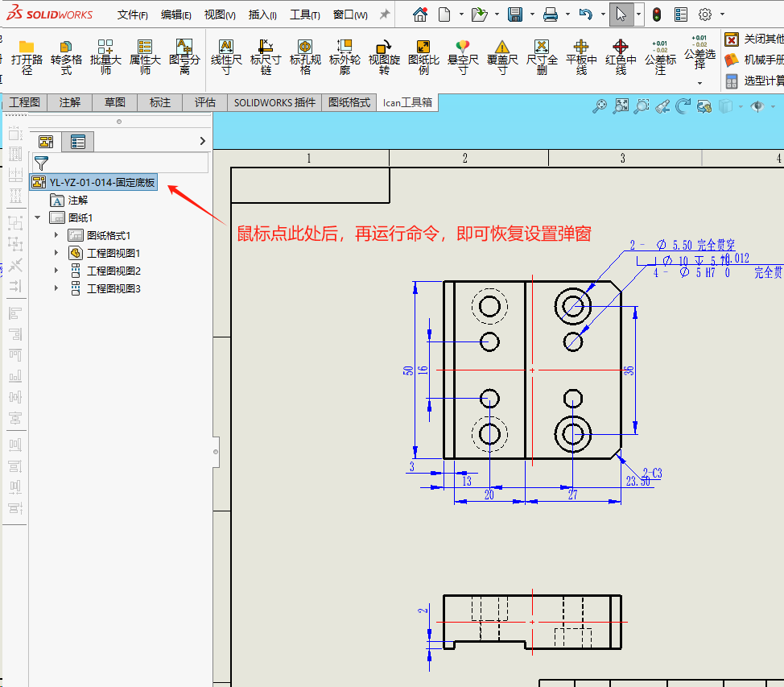The width and height of the screenshot is (784, 687).
Task: Open the 工具 menu
Action: [x=304, y=14]
